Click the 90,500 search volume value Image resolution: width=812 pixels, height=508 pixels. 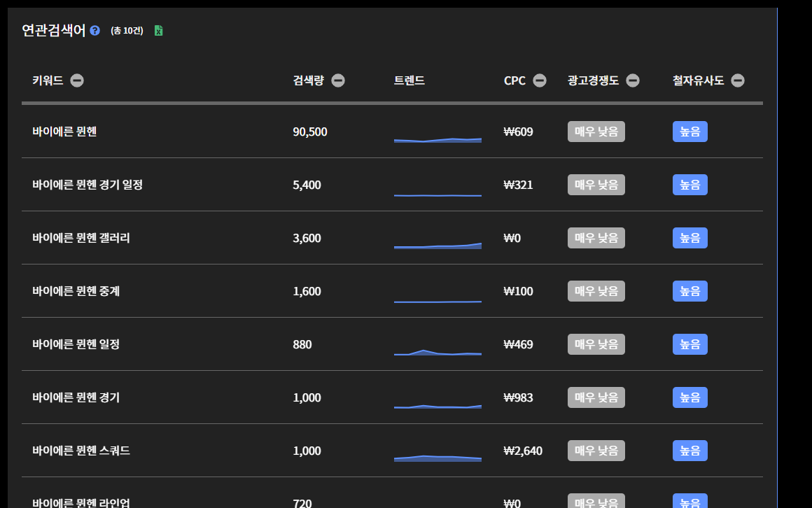[310, 132]
